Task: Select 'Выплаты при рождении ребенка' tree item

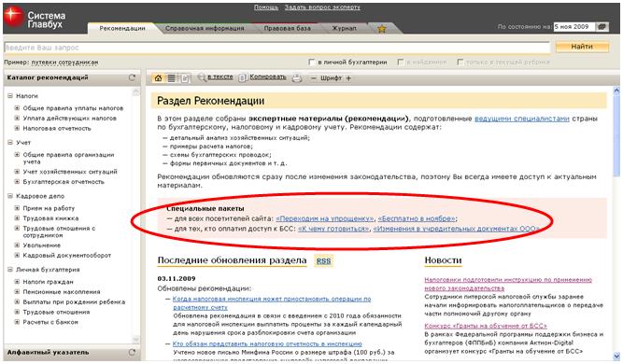Action: click(74, 302)
